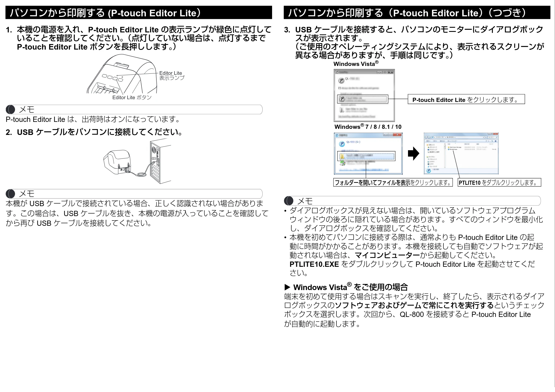The height and width of the screenshot is (392, 555).
Task: Click the P-touch icon beside QL- in Vista dialog
Action: (x=341, y=81)
